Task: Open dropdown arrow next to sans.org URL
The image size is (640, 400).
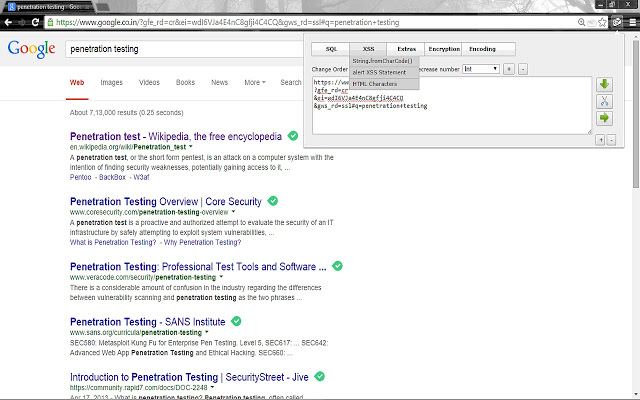Action: (207, 332)
